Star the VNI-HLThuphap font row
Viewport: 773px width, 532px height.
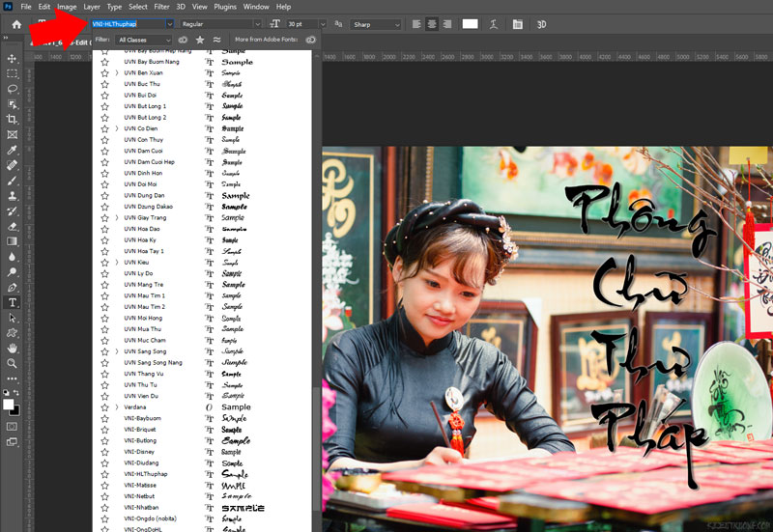104,474
